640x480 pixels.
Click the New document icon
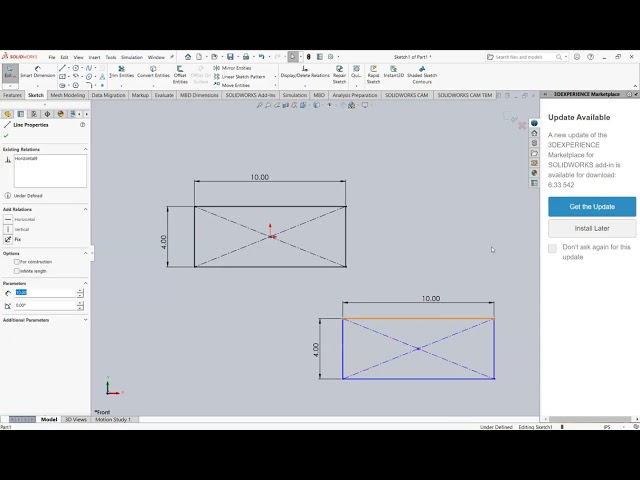click(199, 57)
